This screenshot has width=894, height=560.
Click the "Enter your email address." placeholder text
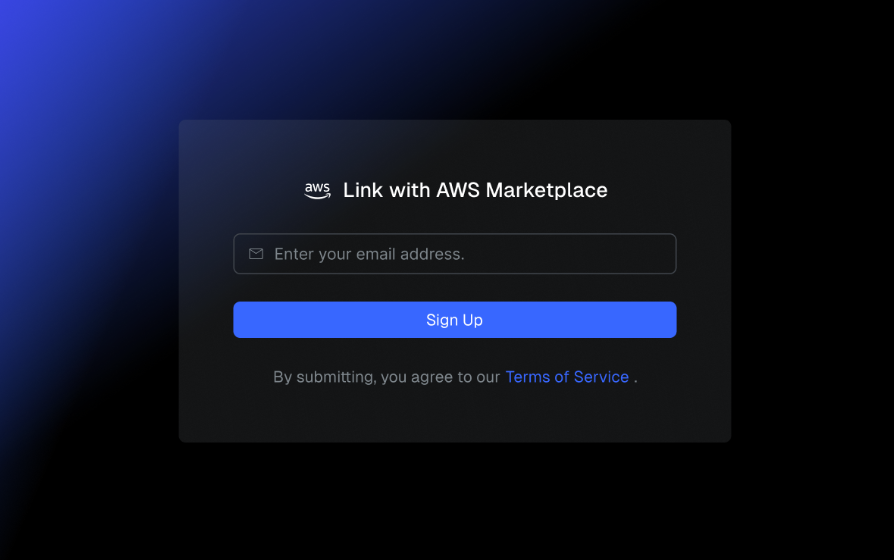[369, 254]
